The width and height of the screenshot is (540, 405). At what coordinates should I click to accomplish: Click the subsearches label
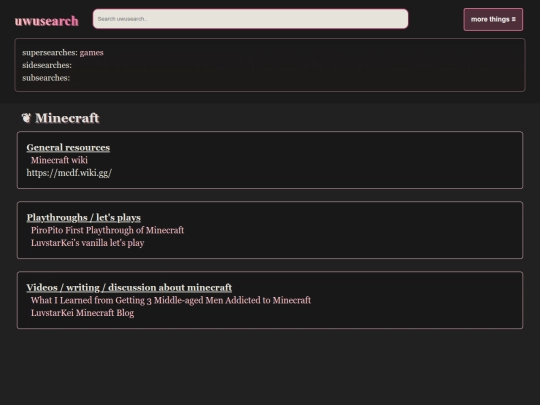coord(46,78)
